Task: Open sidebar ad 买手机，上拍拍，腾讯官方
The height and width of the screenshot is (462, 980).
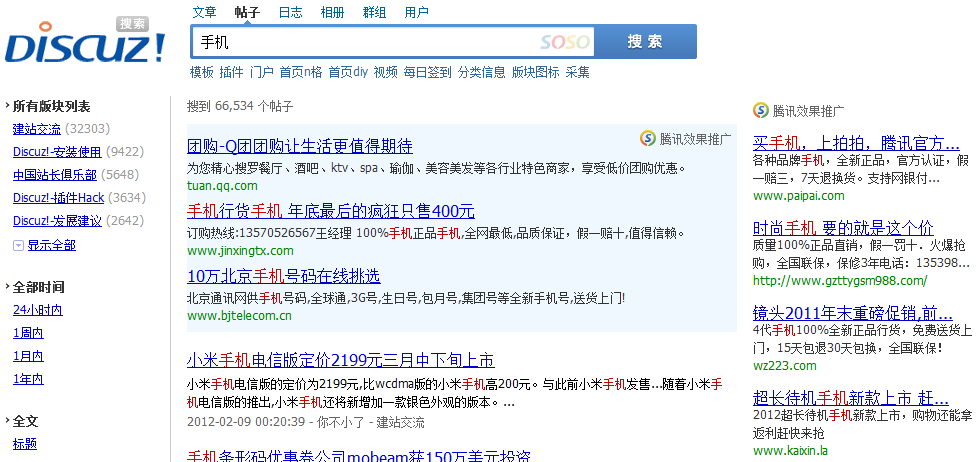Action: click(856, 143)
